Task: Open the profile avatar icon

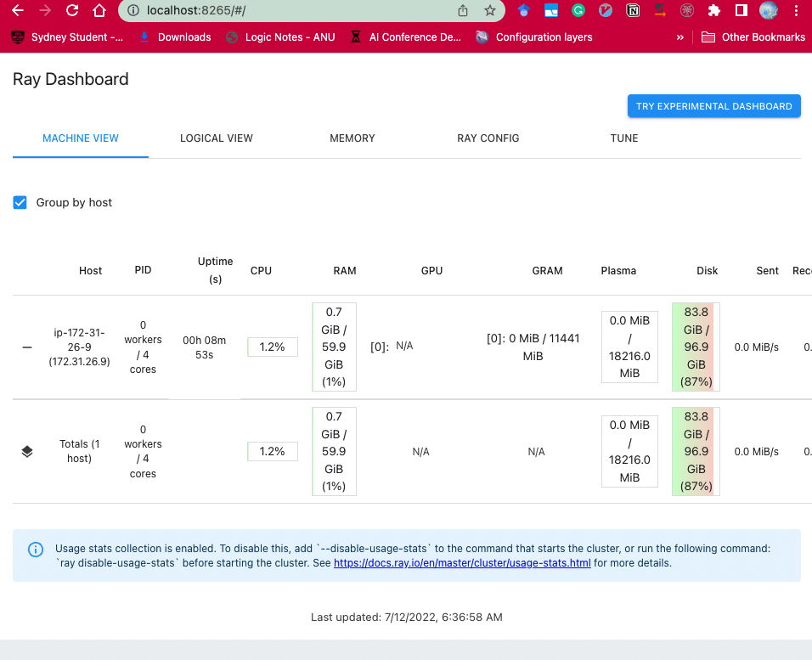Action: 769,10
